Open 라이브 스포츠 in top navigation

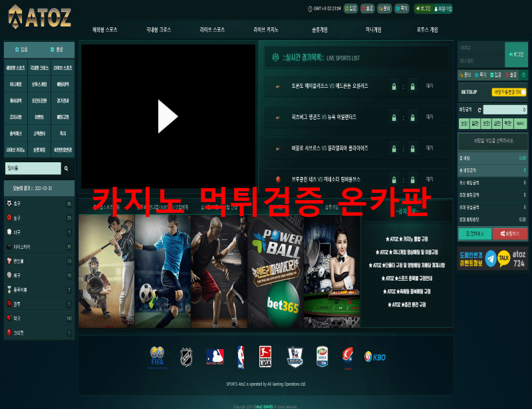tap(212, 30)
